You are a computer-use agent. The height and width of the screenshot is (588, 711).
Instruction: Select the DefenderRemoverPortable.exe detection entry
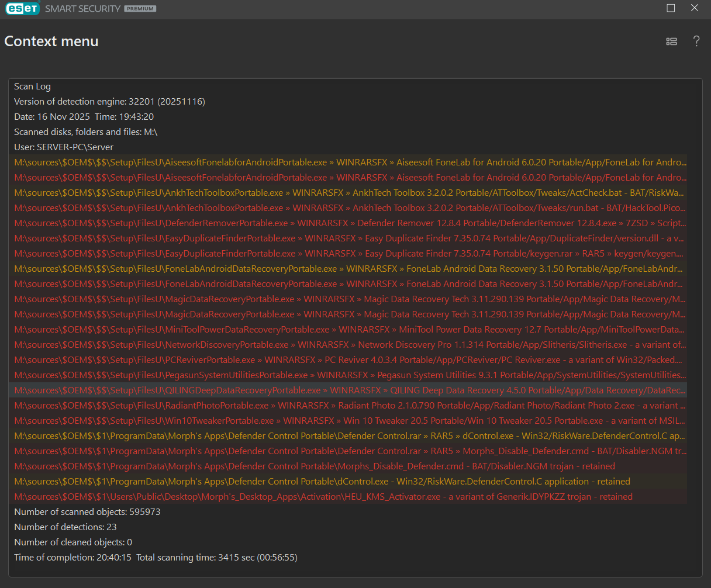[350, 223]
